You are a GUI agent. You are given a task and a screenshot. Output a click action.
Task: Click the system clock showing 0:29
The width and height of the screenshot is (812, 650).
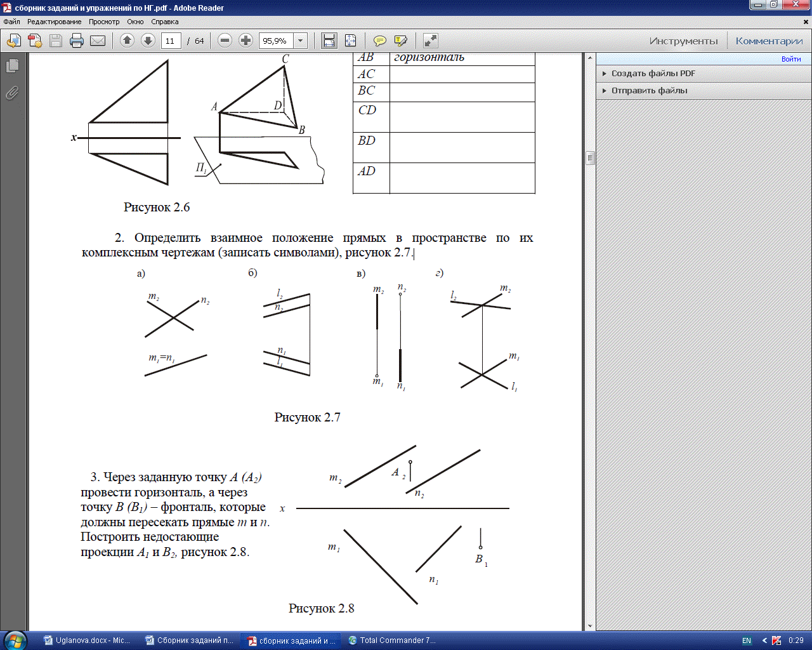[x=796, y=640]
